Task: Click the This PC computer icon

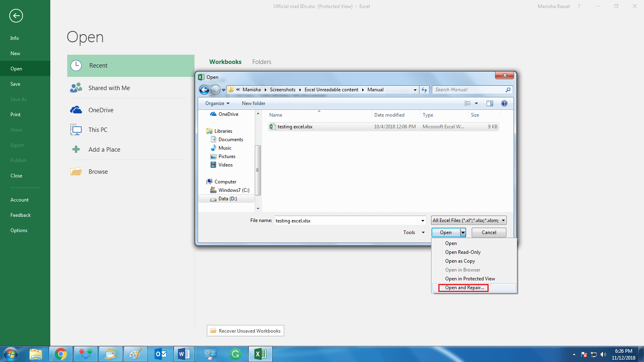Action: pos(76,130)
